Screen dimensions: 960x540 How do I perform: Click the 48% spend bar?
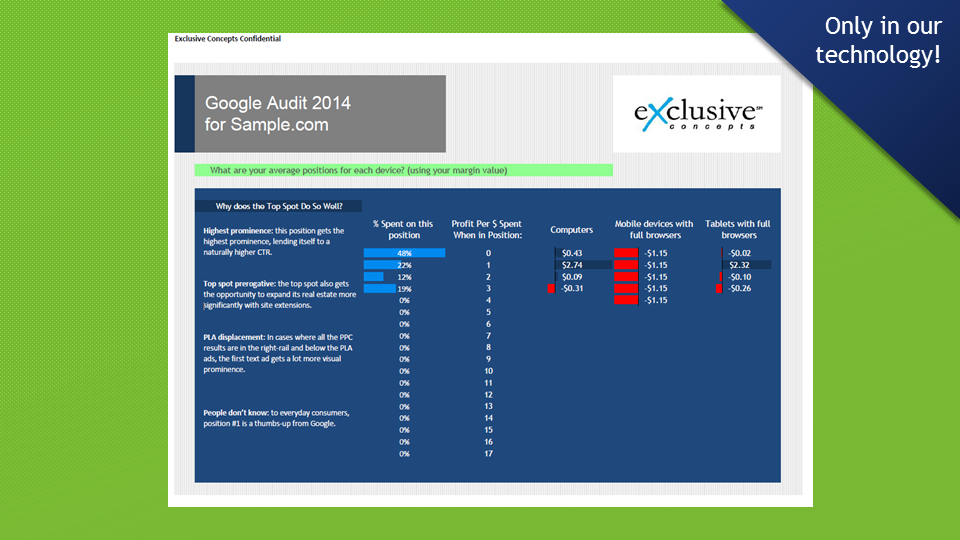click(404, 253)
